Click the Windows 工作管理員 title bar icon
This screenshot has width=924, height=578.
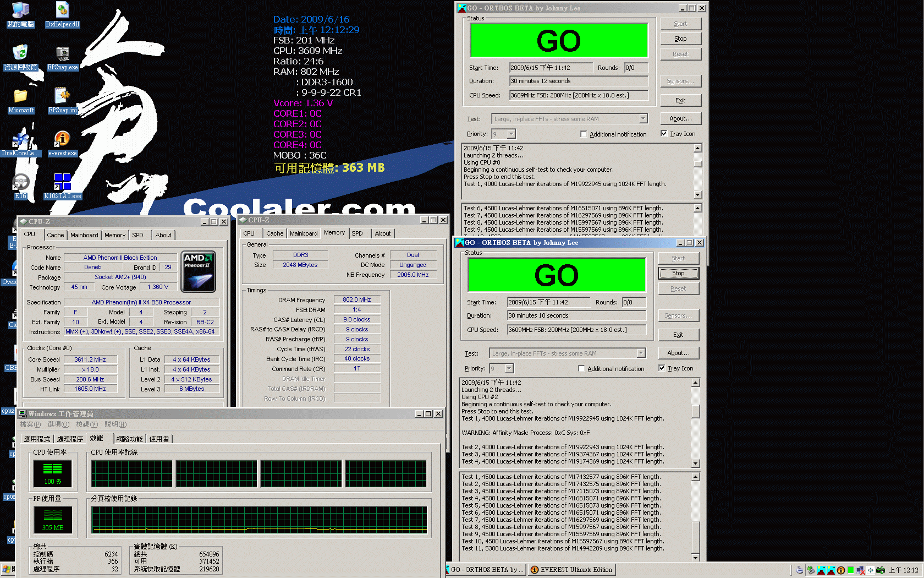(x=23, y=414)
